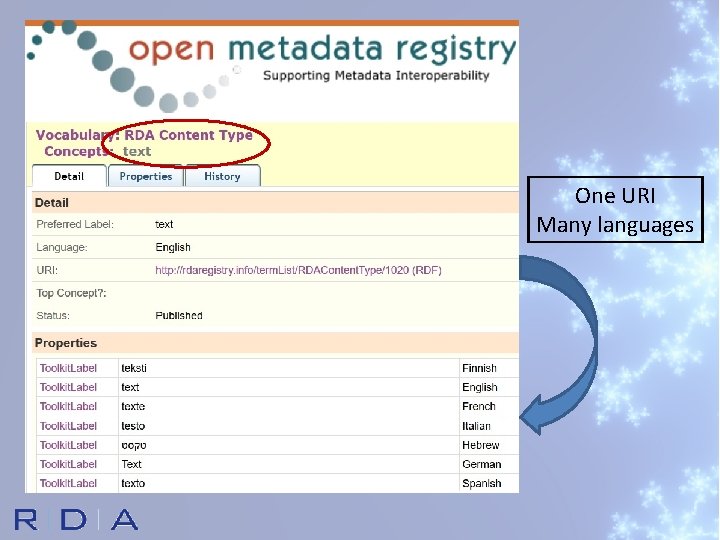Click the ToolkitLabel link in the French row
The image size is (720, 540).
68,407
